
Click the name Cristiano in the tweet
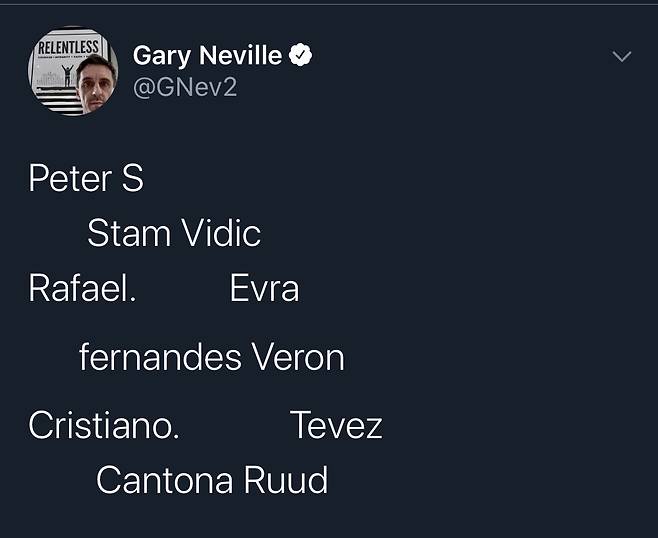(100, 426)
